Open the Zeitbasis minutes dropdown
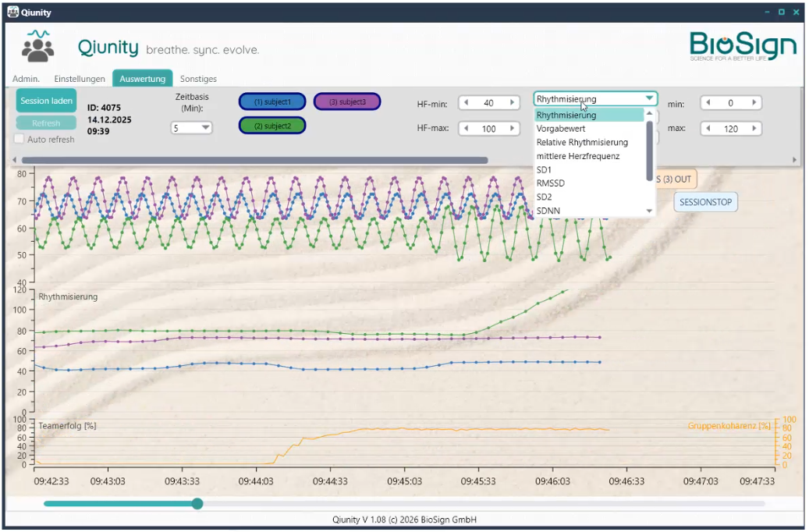 (192, 128)
